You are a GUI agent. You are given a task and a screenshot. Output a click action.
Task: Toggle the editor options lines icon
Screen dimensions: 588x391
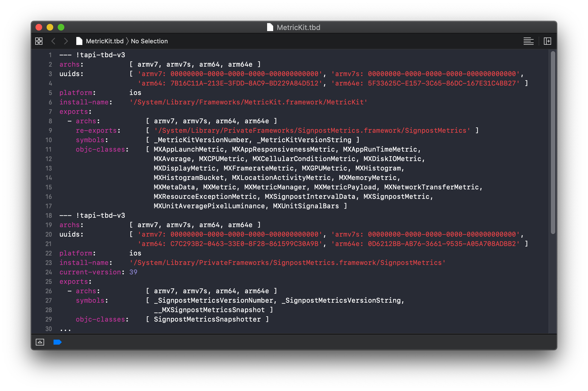(x=528, y=41)
